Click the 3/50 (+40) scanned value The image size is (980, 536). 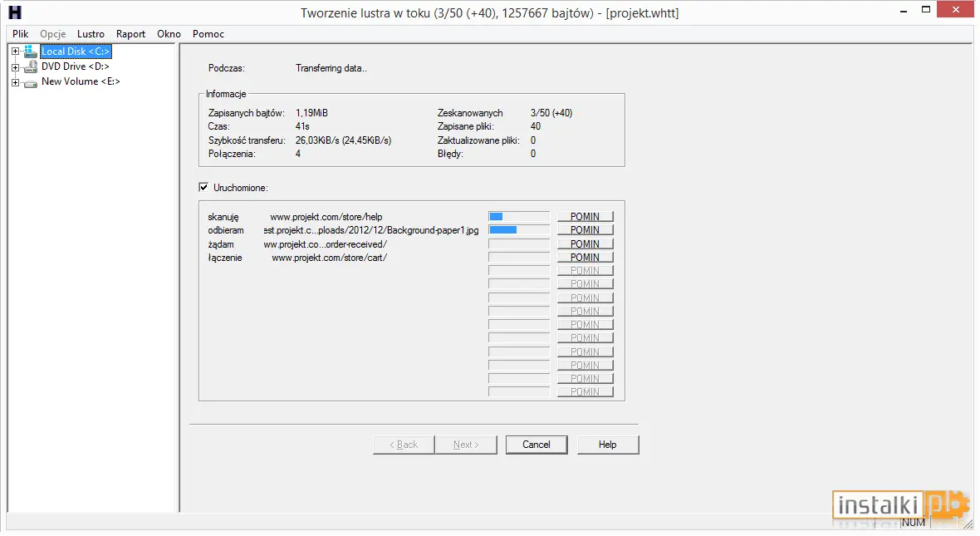[x=551, y=113]
